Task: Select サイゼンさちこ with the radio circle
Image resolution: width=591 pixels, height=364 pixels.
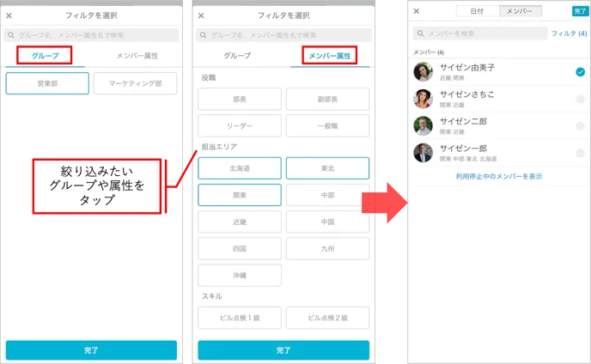Action: pos(580,99)
